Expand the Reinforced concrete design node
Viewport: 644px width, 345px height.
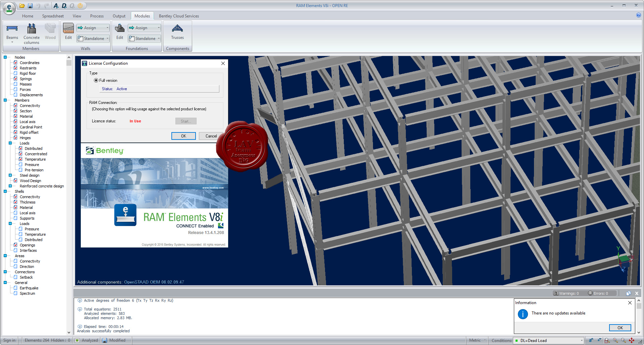pos(10,186)
